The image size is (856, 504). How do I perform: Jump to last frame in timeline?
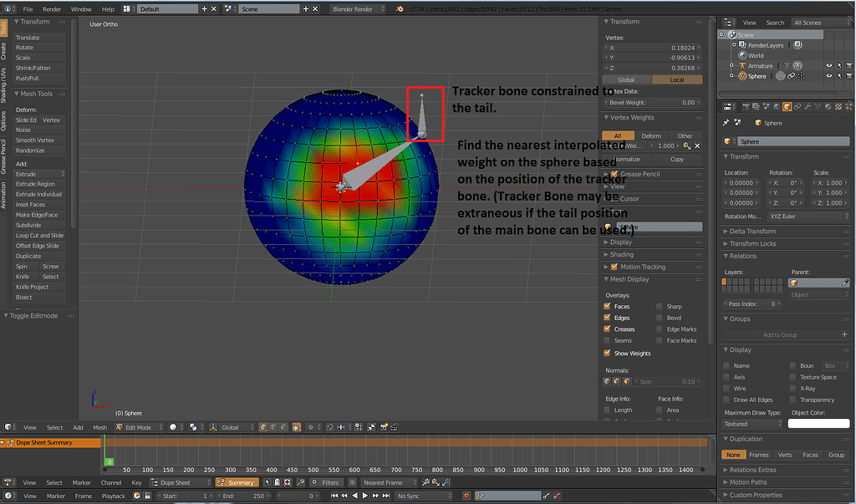(x=386, y=496)
